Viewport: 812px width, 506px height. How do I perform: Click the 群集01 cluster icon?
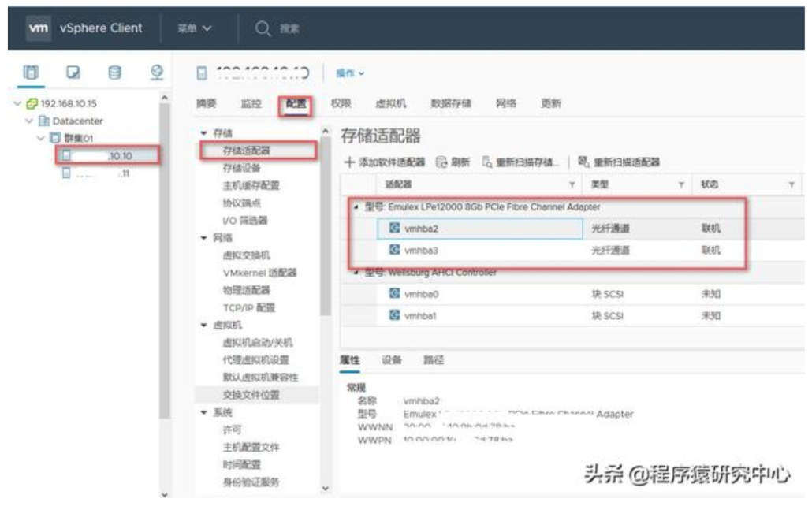[55, 138]
